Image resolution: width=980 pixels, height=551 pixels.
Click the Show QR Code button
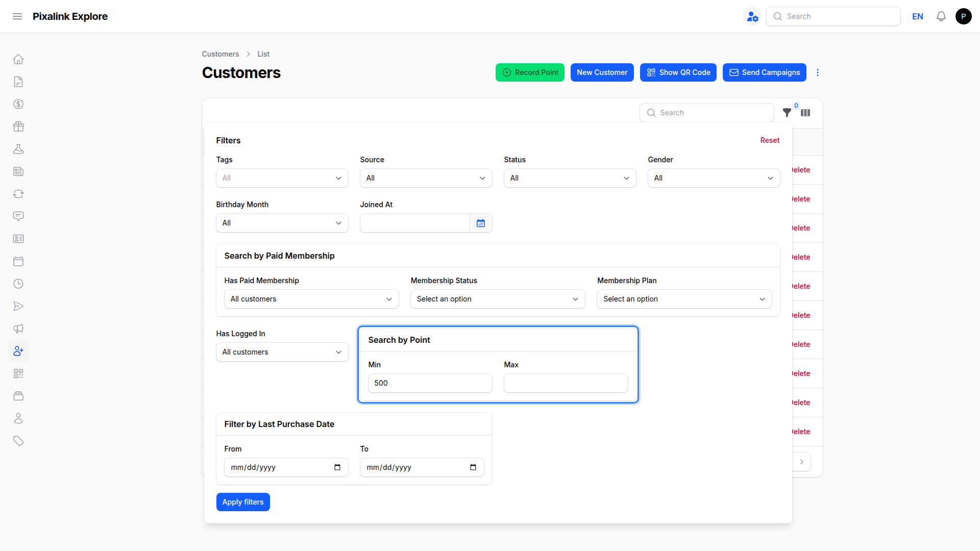tap(678, 72)
